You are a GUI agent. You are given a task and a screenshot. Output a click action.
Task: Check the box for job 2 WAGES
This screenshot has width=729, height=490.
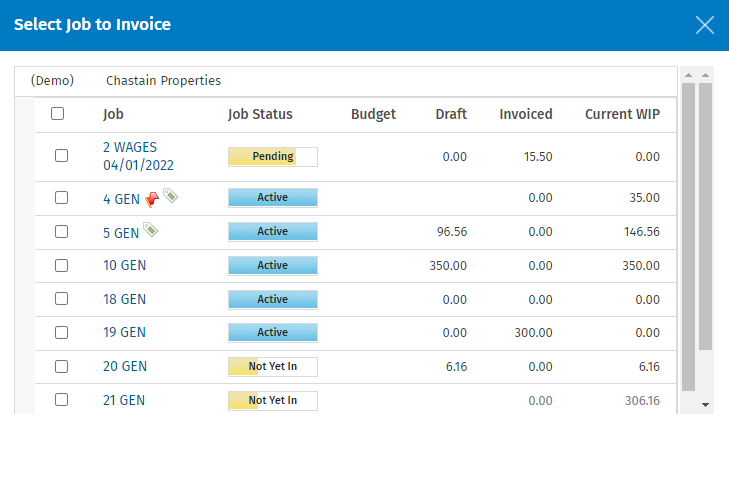[x=62, y=156]
